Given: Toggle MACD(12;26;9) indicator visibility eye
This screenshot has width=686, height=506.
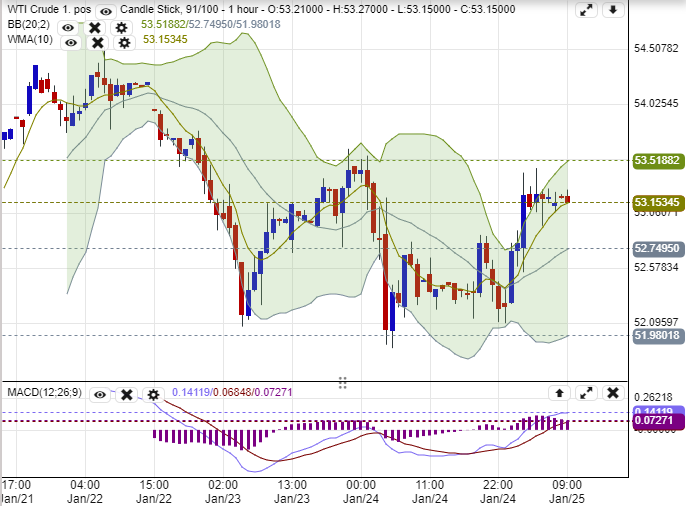Looking at the screenshot, I should [100, 394].
